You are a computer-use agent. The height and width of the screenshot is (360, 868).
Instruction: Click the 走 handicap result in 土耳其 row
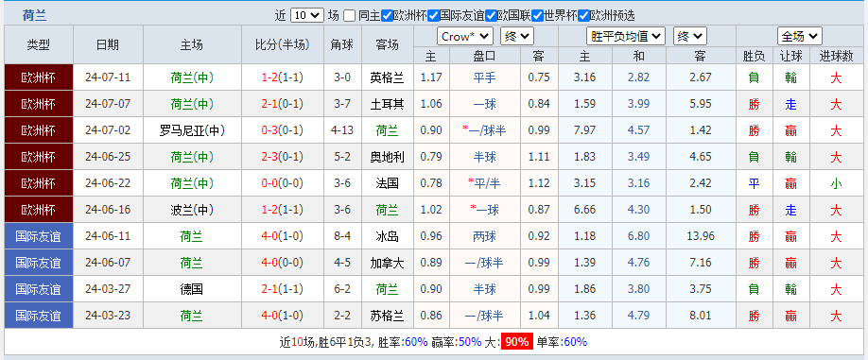(x=791, y=104)
